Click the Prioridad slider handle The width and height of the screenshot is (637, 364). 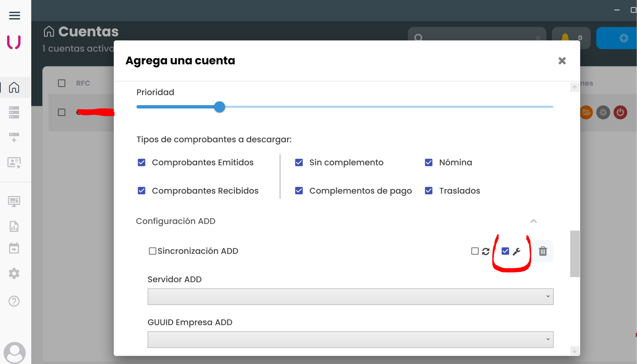click(220, 107)
